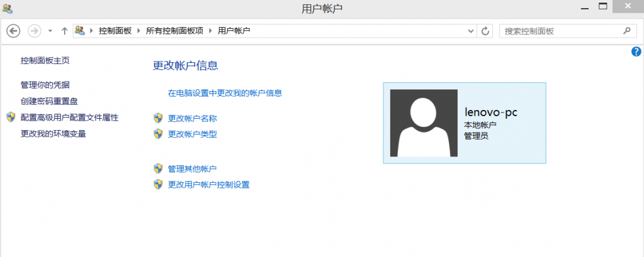Open the blue help question mark
Screen dimensions: 644x257
pyautogui.click(x=636, y=52)
